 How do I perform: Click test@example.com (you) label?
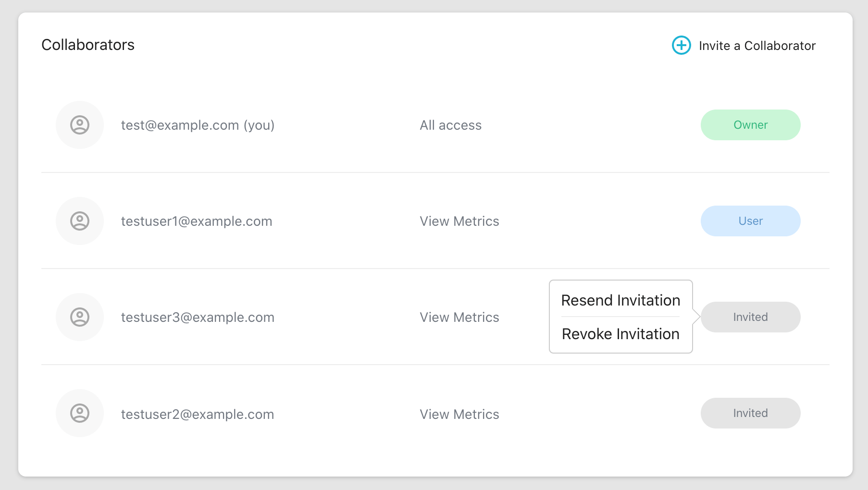pyautogui.click(x=197, y=125)
